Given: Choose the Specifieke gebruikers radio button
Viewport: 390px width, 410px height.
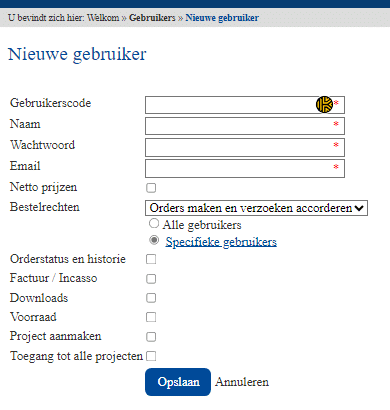Looking at the screenshot, I should 154,240.
